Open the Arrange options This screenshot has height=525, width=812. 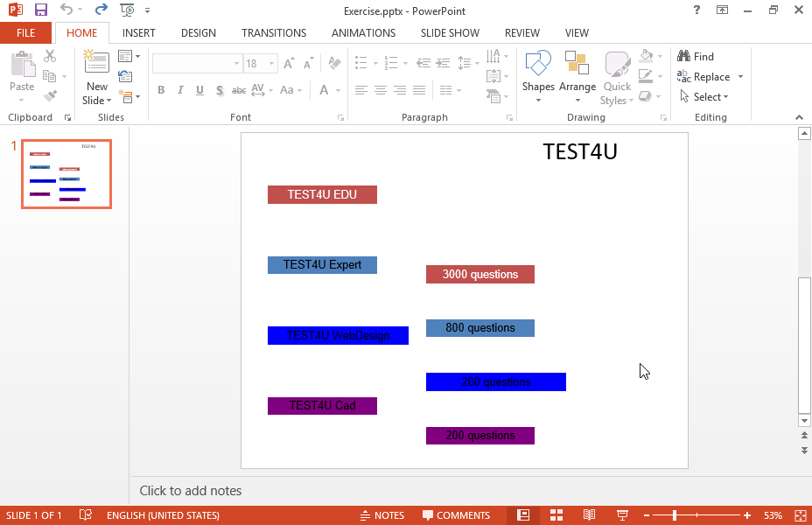(x=577, y=77)
